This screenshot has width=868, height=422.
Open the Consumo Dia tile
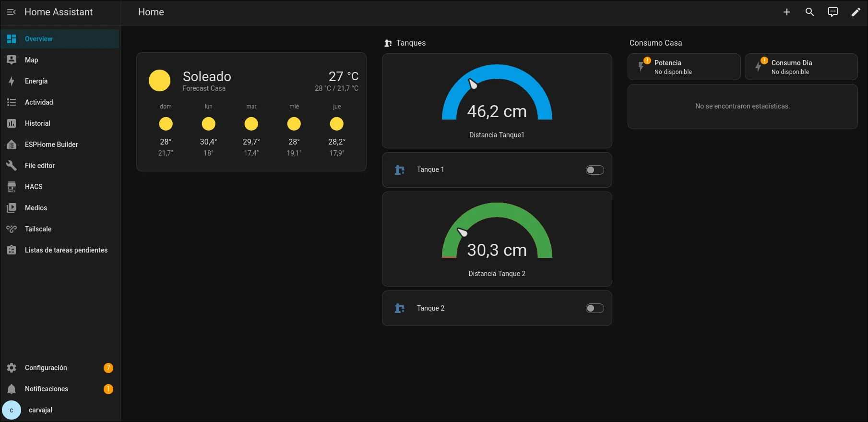point(801,67)
